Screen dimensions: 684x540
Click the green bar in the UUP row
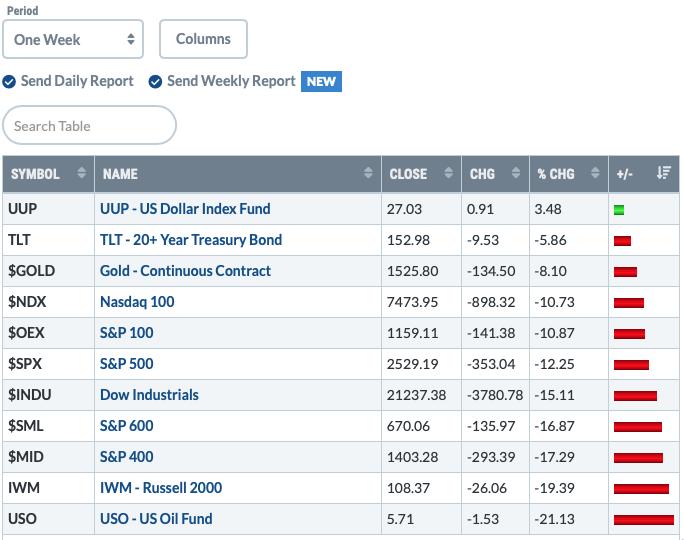click(x=619, y=210)
